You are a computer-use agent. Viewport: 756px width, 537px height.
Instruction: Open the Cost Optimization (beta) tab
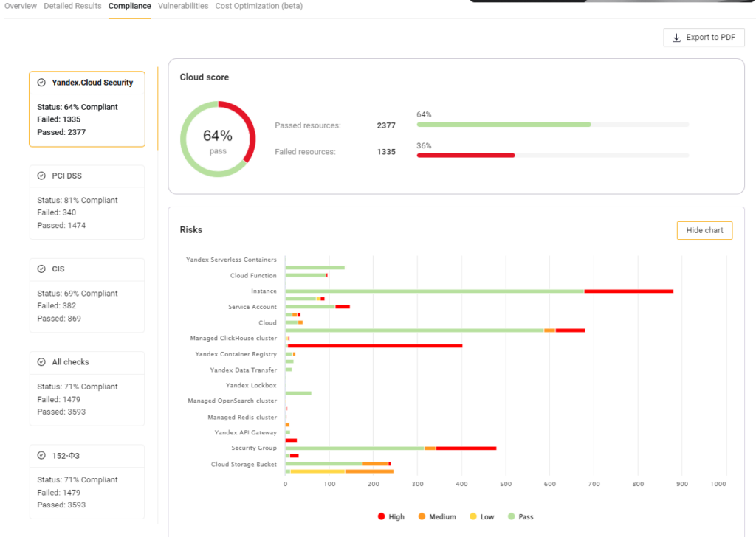point(258,6)
